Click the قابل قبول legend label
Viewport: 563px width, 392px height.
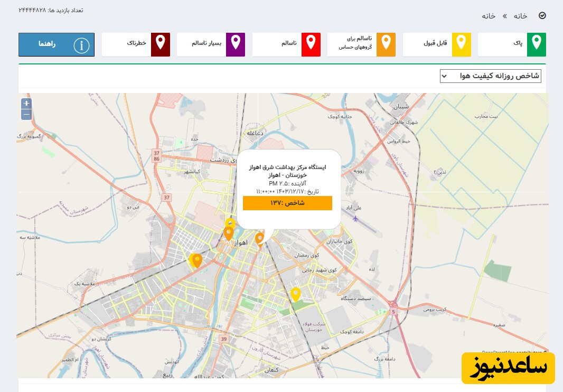pos(435,43)
